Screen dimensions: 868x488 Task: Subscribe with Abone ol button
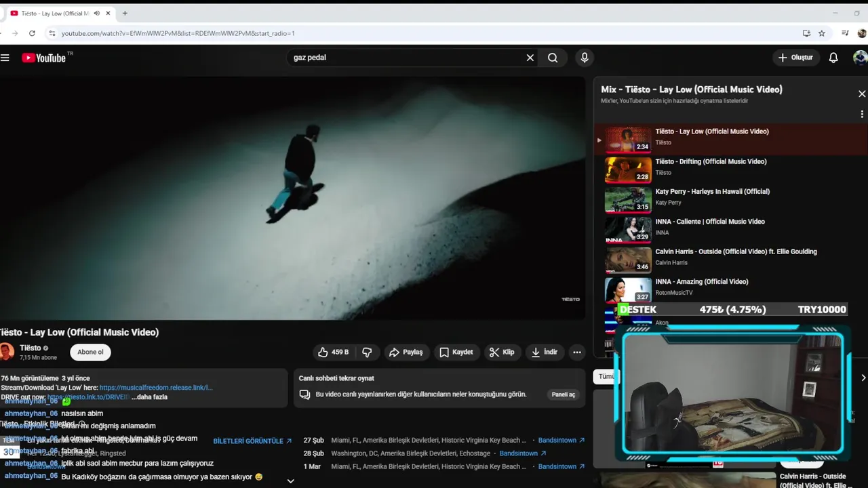(x=90, y=352)
